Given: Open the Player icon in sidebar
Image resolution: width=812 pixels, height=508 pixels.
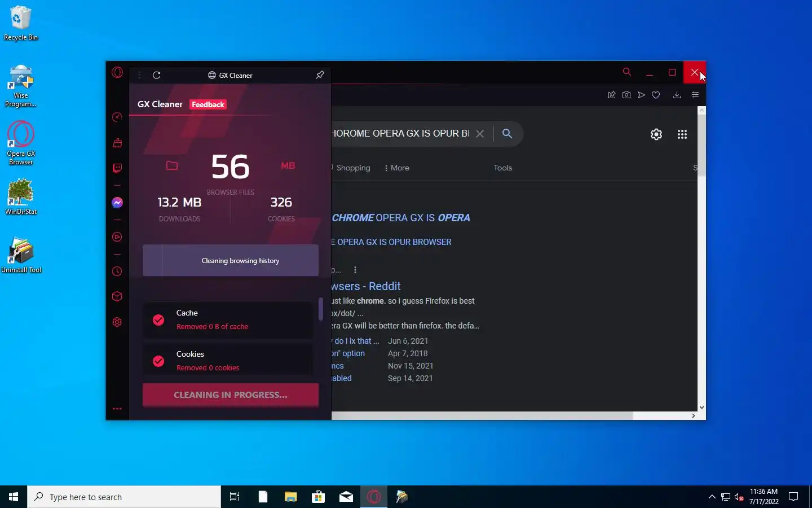Looking at the screenshot, I should [117, 237].
